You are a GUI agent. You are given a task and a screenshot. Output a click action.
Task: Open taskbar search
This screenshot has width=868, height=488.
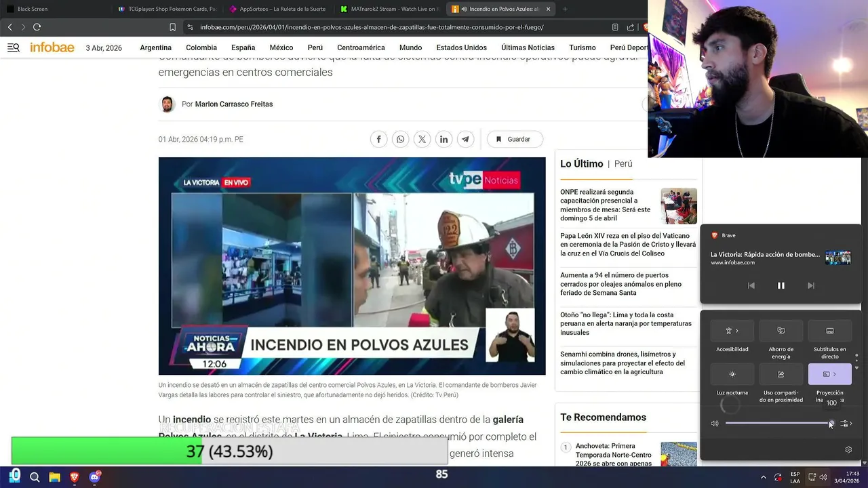tap(35, 477)
